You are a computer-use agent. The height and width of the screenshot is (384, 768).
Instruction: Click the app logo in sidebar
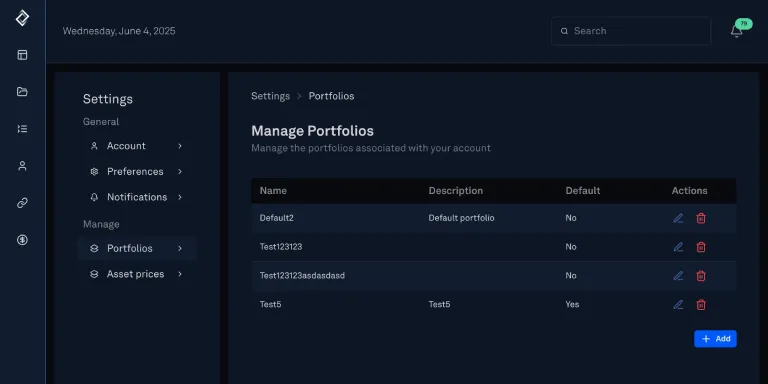(22, 18)
